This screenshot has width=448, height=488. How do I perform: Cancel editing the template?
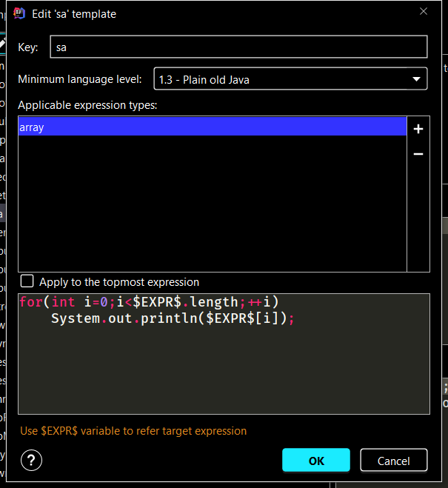(393, 461)
